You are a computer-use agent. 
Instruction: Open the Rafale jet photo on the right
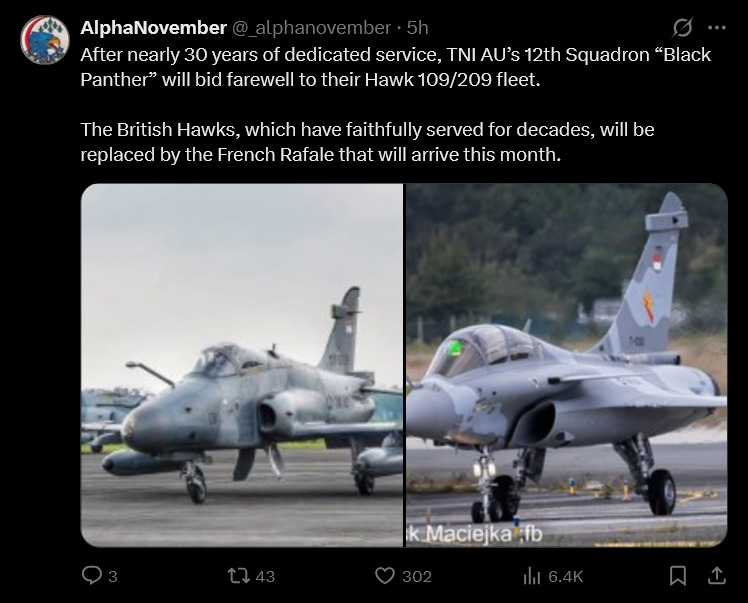pos(567,365)
